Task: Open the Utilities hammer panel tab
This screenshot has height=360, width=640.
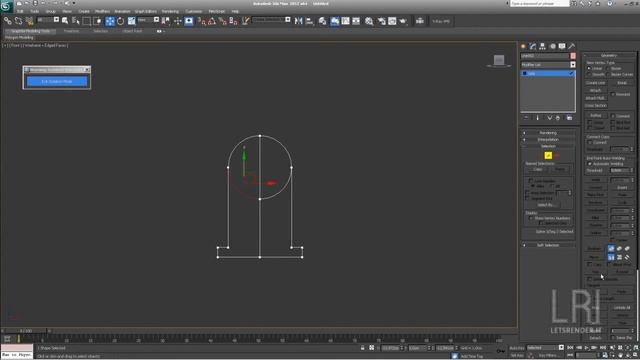Action: click(571, 46)
